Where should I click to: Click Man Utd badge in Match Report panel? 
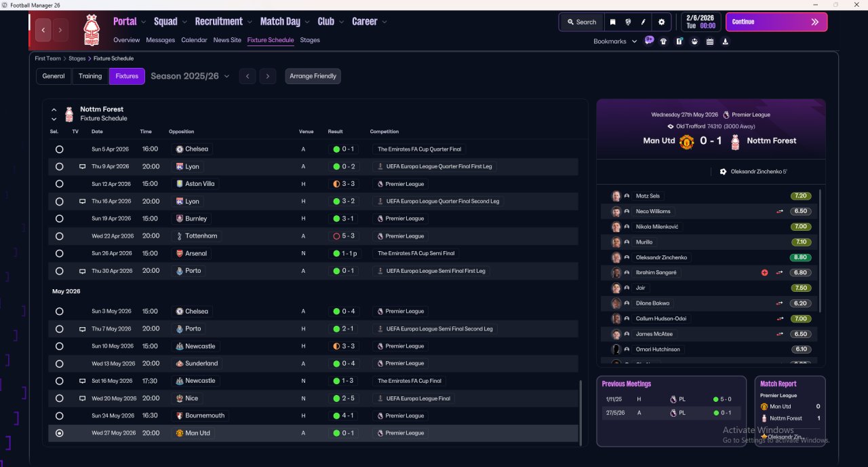[x=764, y=407]
